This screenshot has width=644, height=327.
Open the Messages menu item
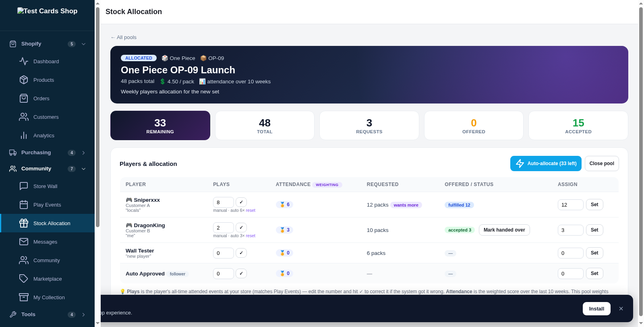point(48,242)
